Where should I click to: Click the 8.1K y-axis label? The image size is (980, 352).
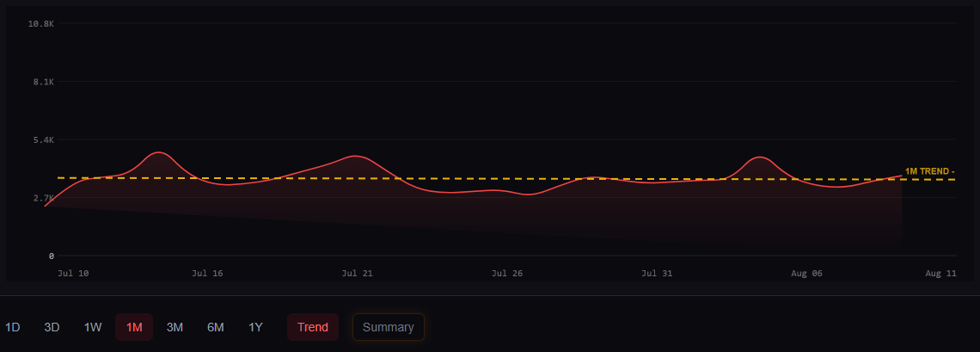coord(44,82)
